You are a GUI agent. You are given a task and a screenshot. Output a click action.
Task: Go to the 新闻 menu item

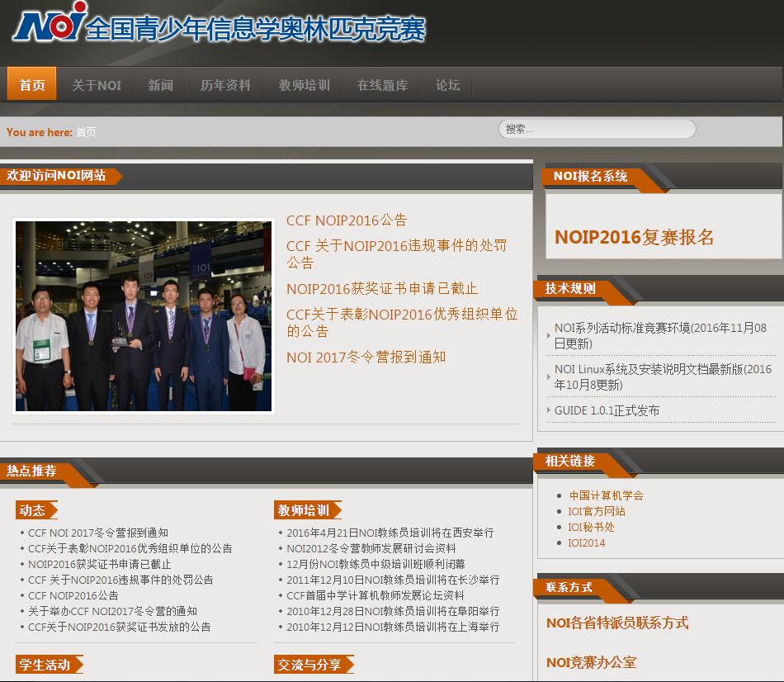pos(160,85)
